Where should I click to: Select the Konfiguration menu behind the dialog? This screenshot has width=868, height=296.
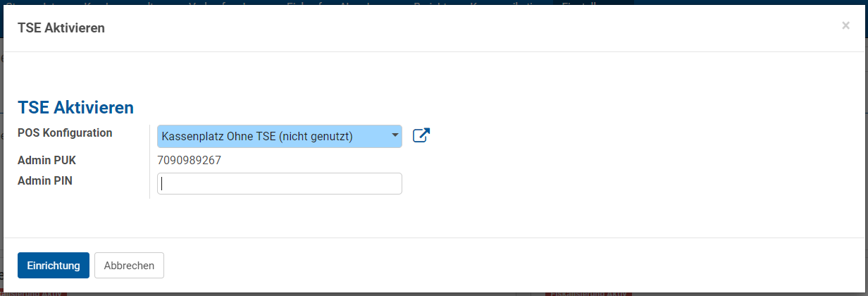click(511, 3)
